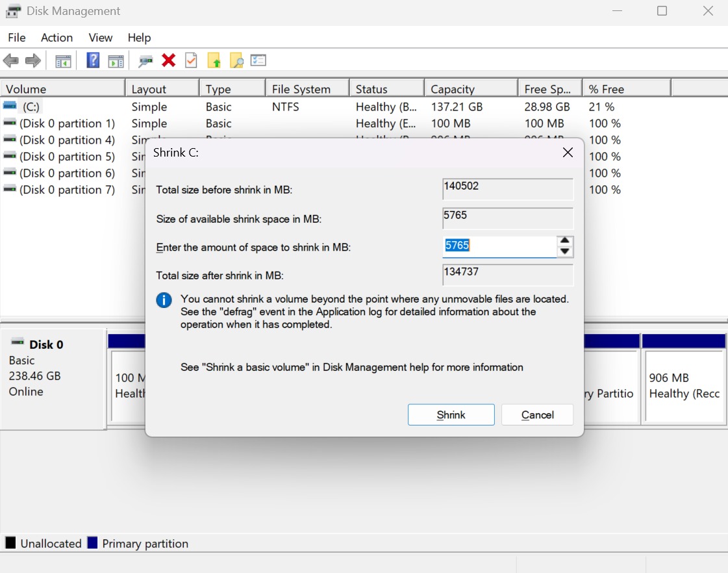
Task: Open the File menu
Action: coord(17,38)
